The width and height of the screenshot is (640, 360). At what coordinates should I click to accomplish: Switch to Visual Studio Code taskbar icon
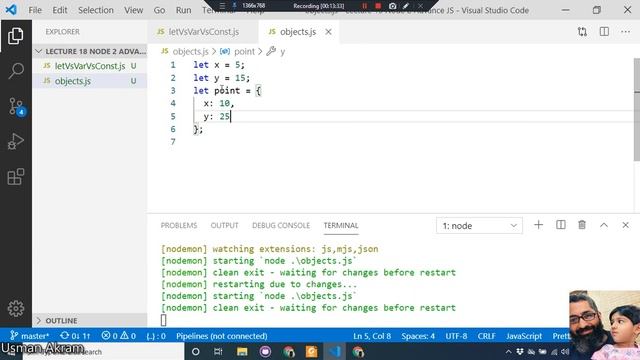tap(335, 351)
